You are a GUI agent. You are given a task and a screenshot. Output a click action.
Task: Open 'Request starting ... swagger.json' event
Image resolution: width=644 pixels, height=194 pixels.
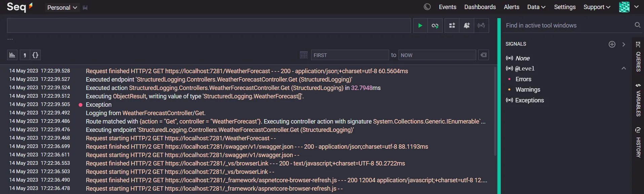tap(192, 155)
